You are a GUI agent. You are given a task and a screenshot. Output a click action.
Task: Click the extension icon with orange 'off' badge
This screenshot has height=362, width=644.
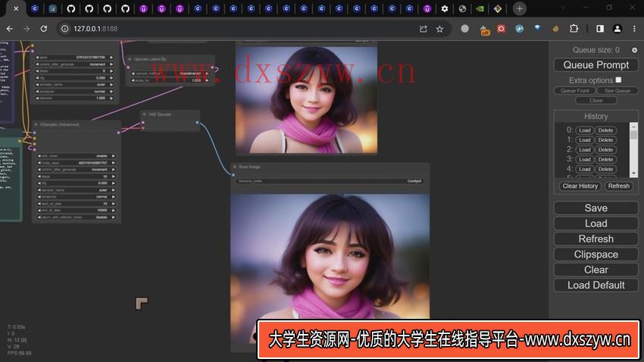(x=485, y=30)
